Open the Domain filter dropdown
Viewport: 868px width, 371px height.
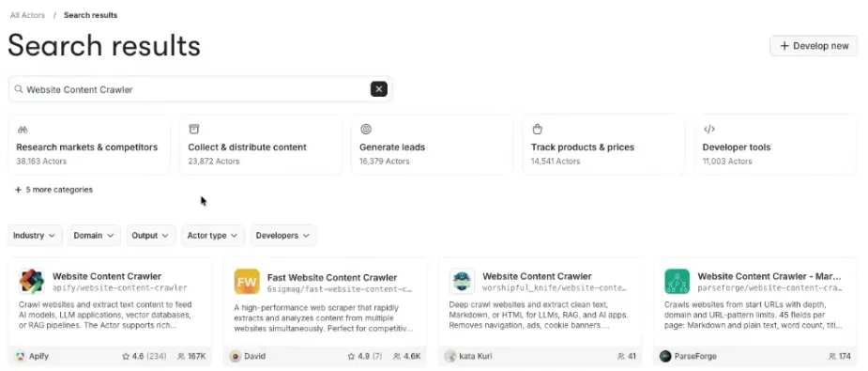click(94, 236)
